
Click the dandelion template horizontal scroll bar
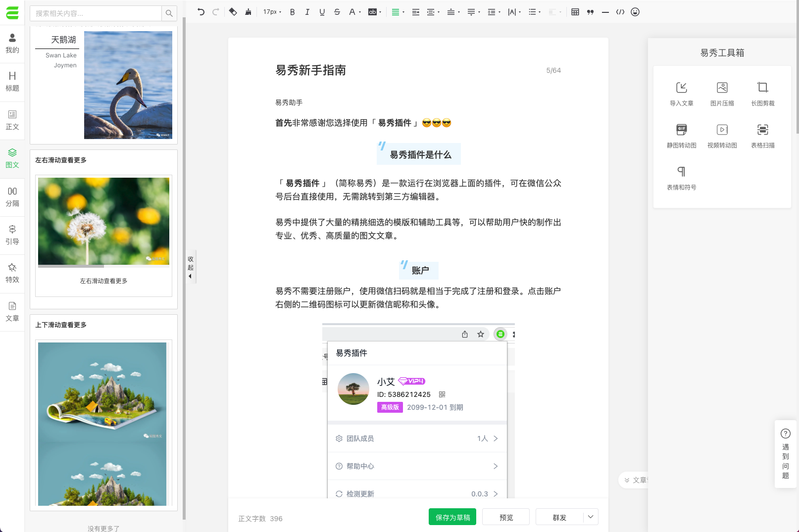[71, 266]
